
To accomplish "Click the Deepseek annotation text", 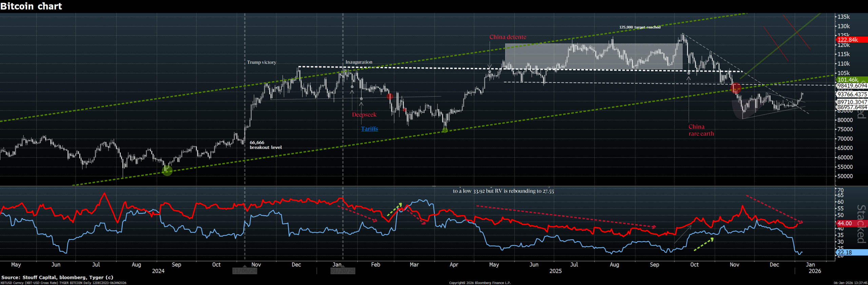I will point(364,115).
